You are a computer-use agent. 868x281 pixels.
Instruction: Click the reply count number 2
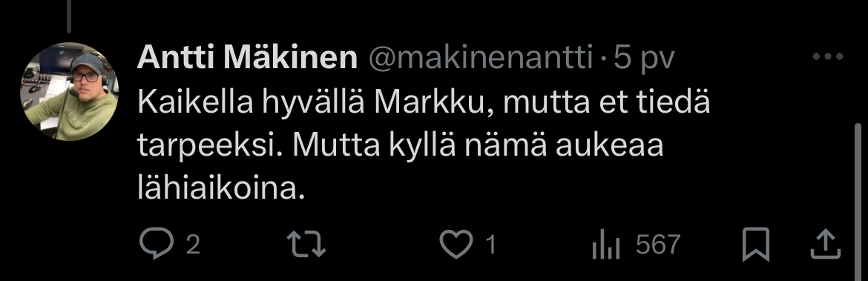[x=193, y=245]
